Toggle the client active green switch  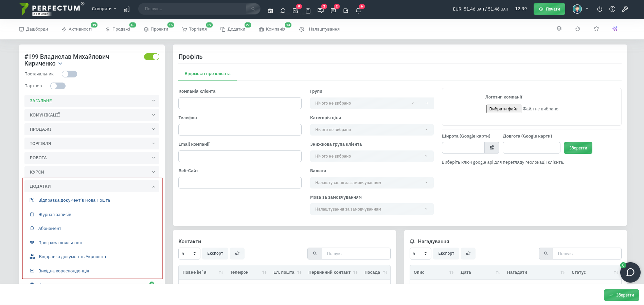click(151, 57)
